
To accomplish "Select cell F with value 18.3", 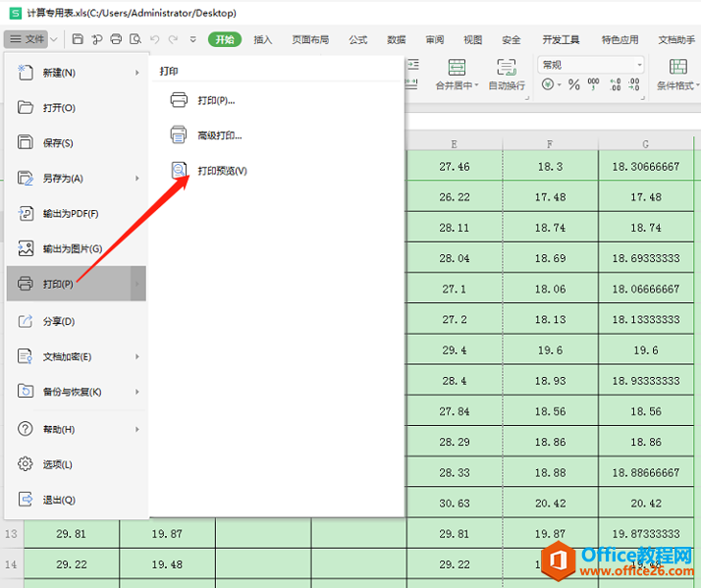I will coord(551,166).
